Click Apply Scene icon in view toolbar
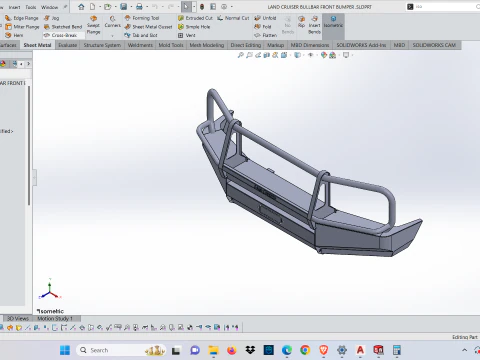Image resolution: width=480 pixels, height=360 pixels. click(332, 55)
